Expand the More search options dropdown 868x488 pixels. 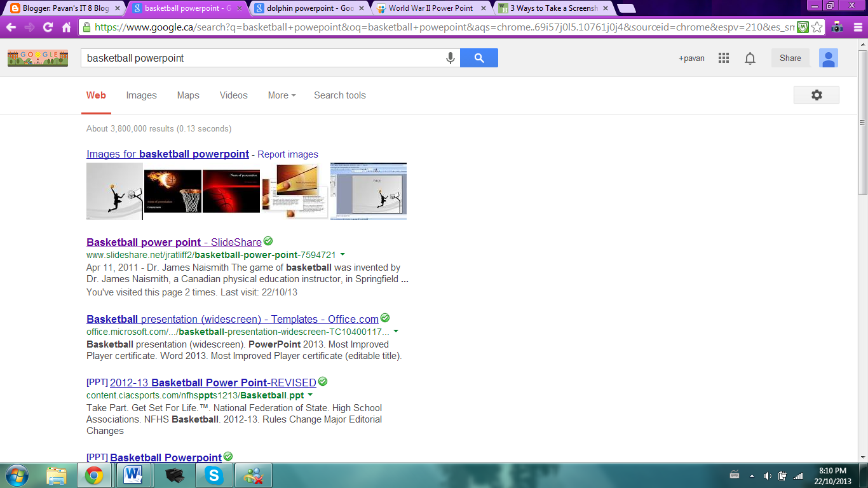click(281, 95)
